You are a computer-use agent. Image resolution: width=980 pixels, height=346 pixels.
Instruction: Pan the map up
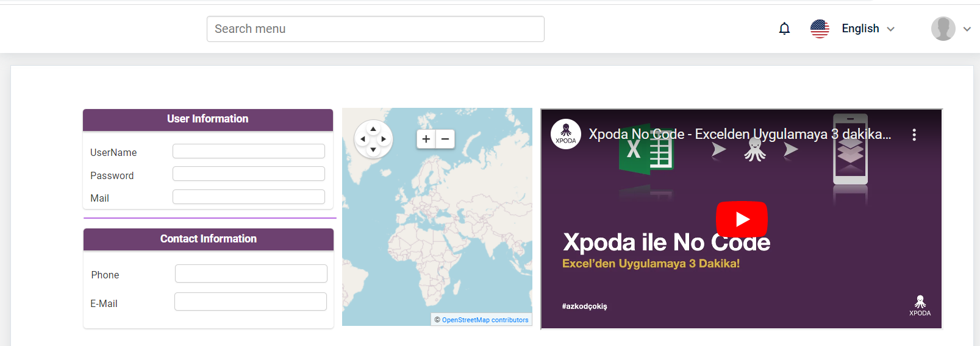[373, 129]
